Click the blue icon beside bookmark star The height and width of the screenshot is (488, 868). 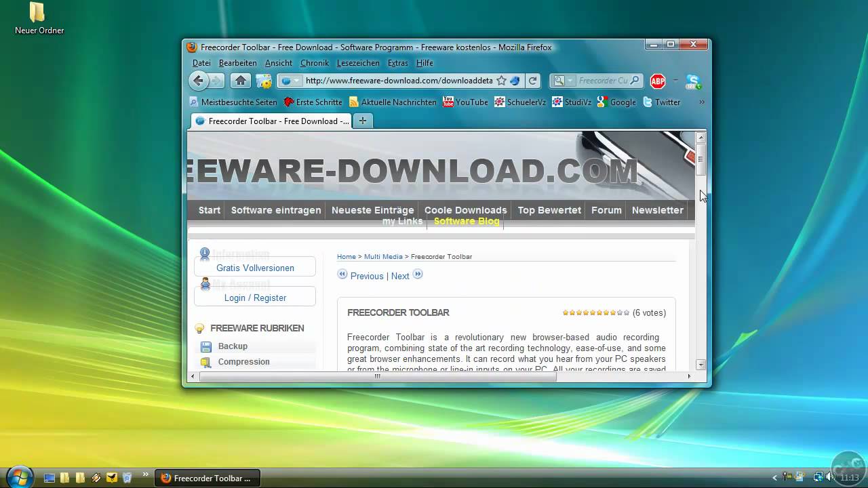tap(515, 81)
